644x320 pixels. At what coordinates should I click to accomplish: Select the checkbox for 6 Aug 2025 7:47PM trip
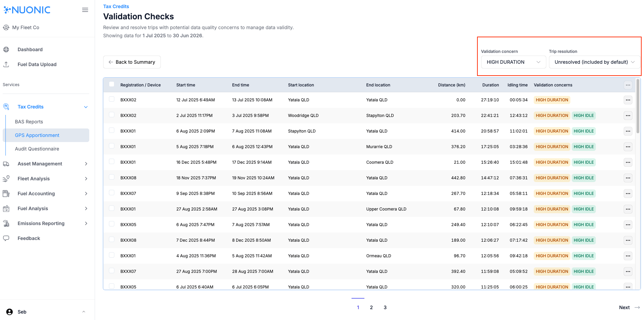pyautogui.click(x=112, y=224)
